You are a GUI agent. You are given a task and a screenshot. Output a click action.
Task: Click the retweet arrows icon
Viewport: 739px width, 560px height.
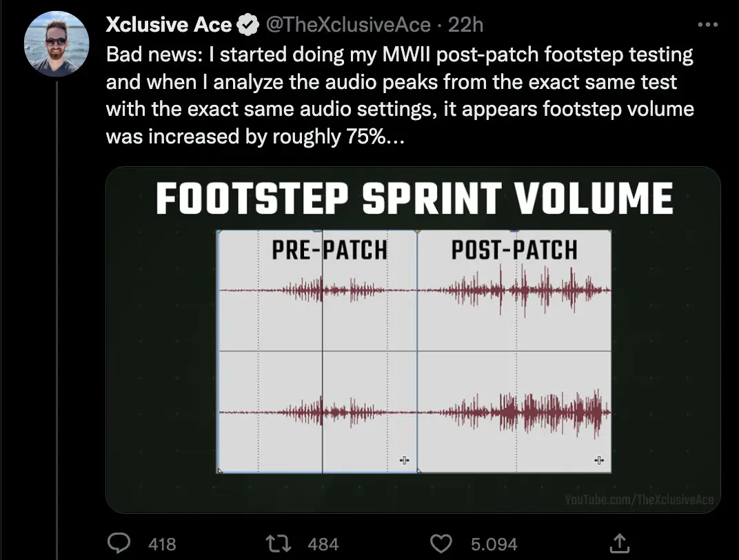278,543
